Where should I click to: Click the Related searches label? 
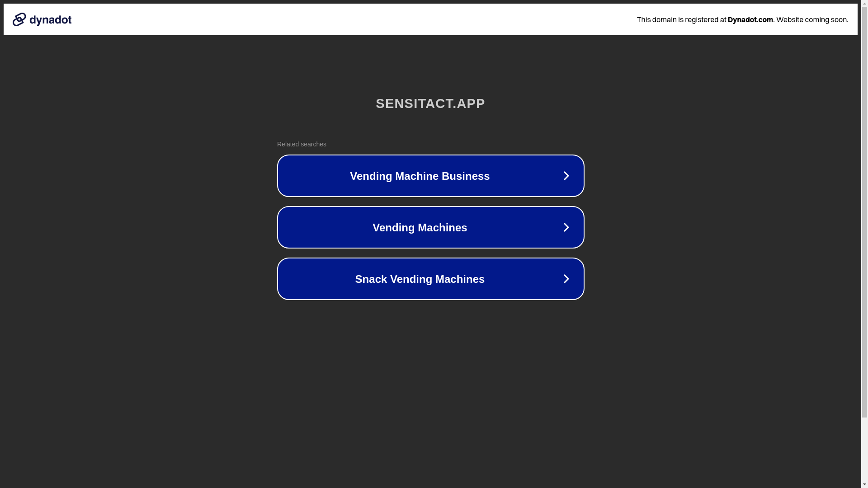pos(302,144)
